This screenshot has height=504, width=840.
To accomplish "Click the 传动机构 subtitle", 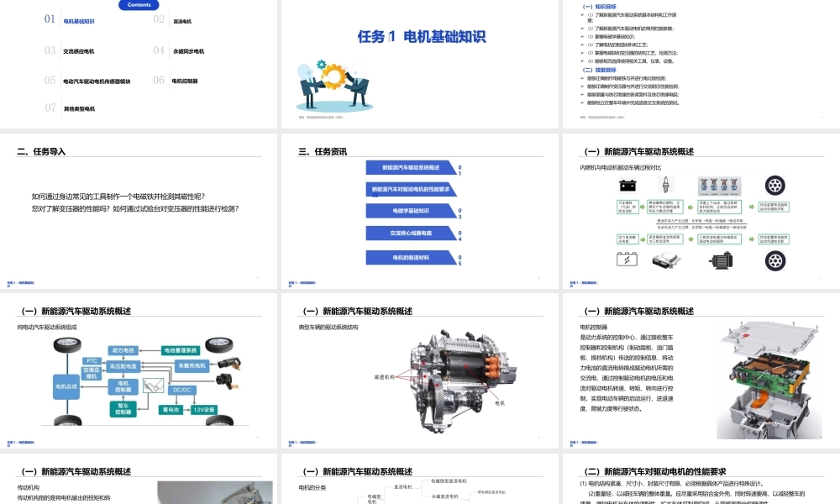I will (x=28, y=488).
